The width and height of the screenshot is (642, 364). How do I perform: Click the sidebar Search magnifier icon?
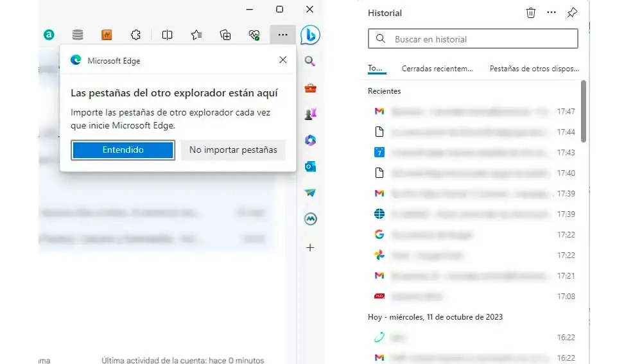tap(310, 62)
